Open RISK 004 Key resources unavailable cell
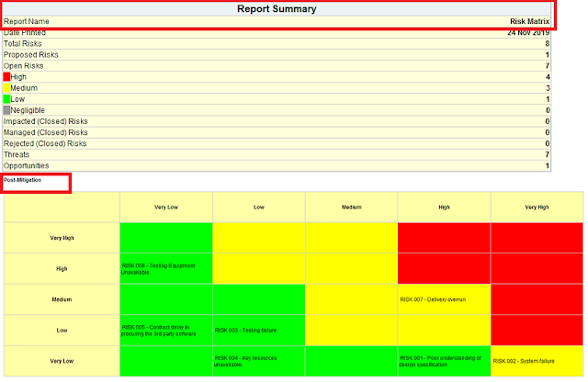This screenshot has width=588, height=382. coord(259,361)
